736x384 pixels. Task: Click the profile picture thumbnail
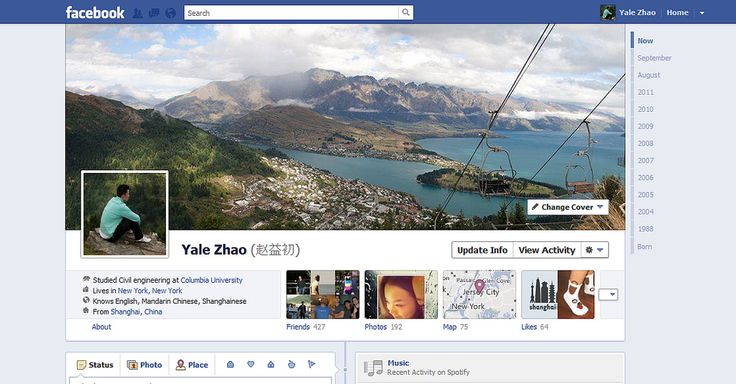click(x=125, y=214)
